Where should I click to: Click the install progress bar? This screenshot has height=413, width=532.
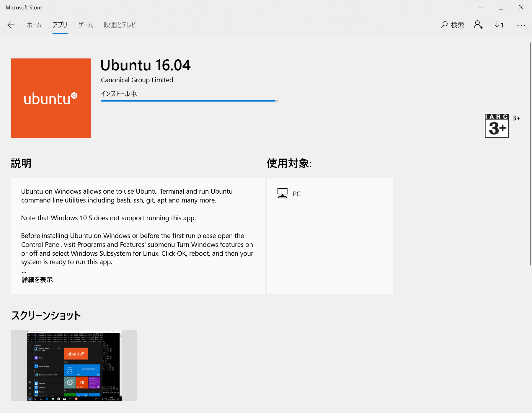pos(190,101)
